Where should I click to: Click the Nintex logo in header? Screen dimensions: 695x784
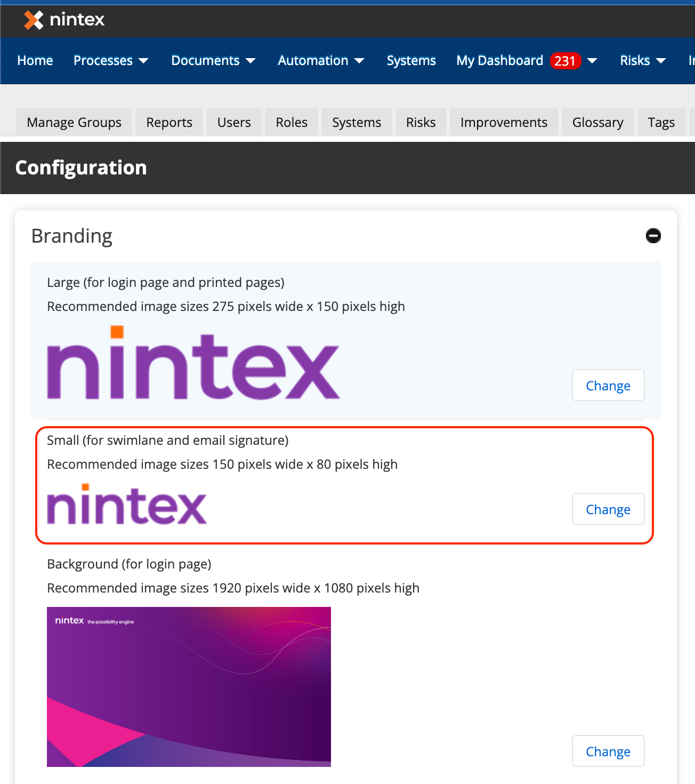64,20
